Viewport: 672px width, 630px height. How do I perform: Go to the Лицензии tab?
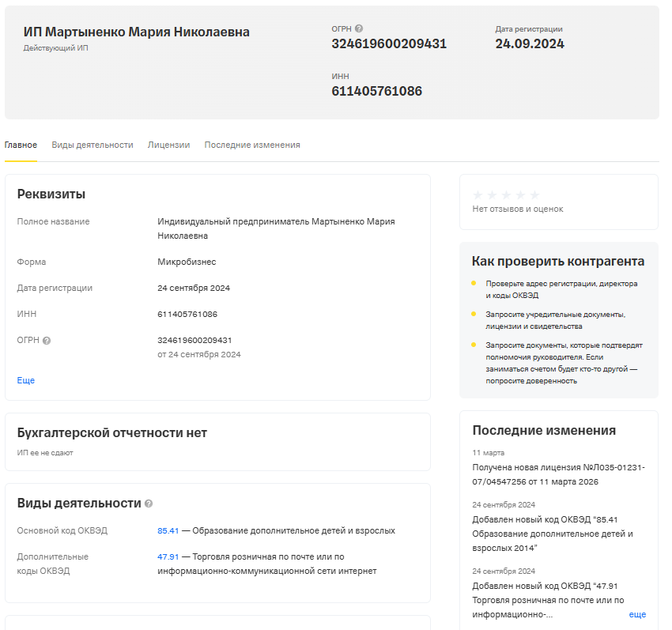pos(168,145)
